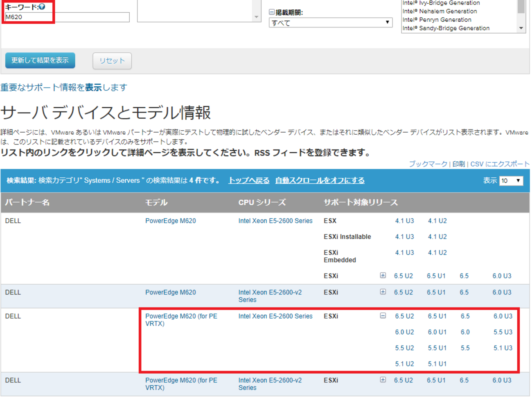Click the ブックマーク link
The height and width of the screenshot is (400, 532).
(x=428, y=164)
